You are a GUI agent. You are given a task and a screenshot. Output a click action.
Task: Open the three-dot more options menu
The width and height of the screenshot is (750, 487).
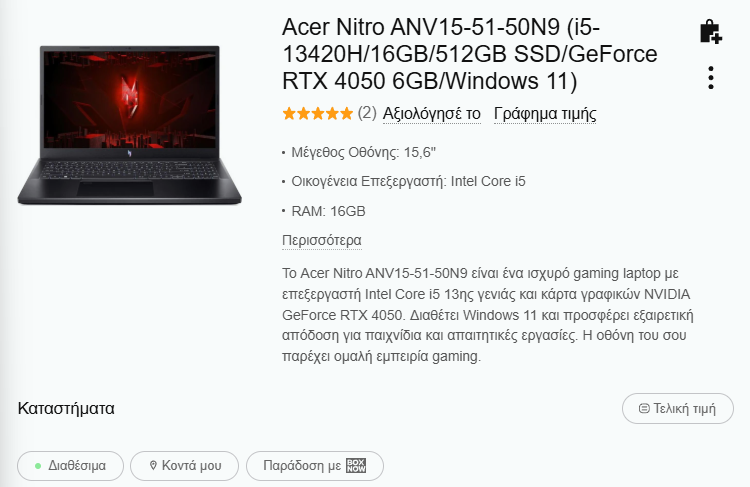(711, 77)
